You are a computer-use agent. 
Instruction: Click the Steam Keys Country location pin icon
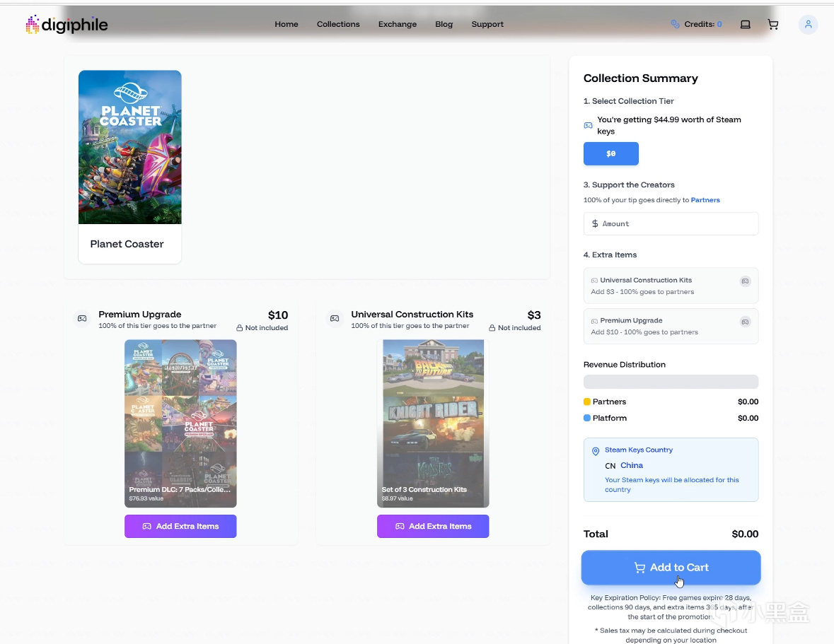coord(596,451)
